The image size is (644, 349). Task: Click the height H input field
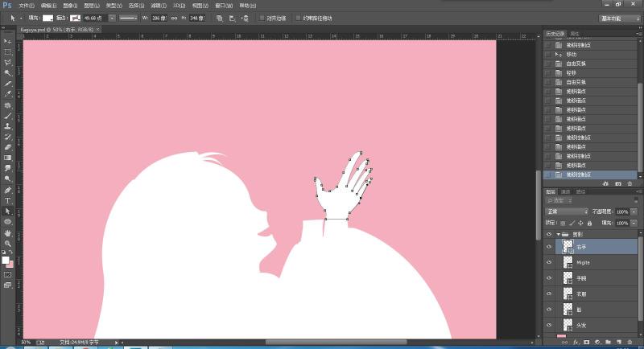click(197, 18)
